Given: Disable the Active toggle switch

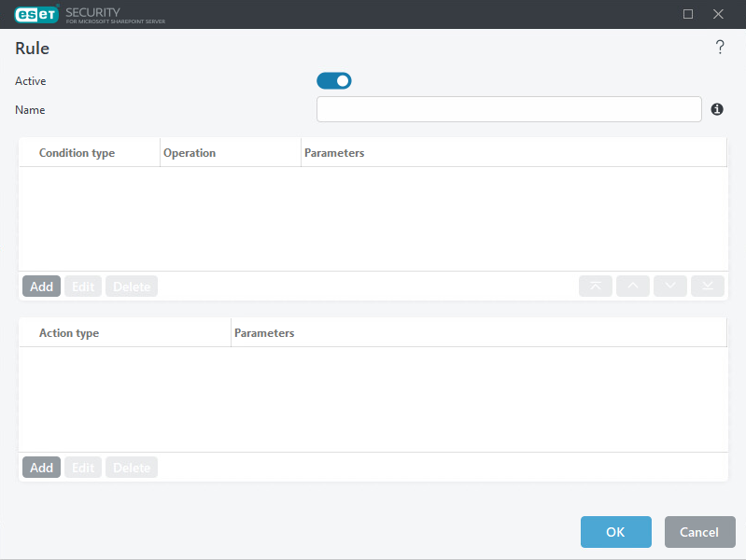Looking at the screenshot, I should tap(334, 81).
